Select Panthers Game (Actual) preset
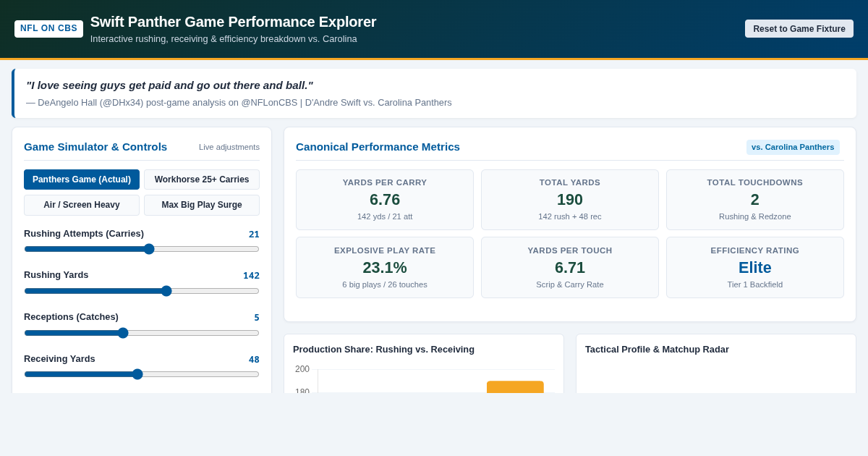This screenshot has height=456, width=868. pos(82,180)
